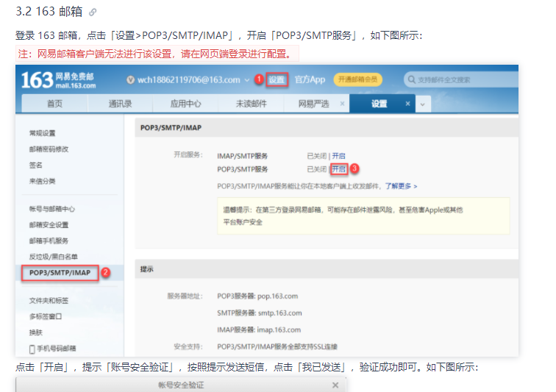Switch to the 首页 tab
Viewport: 556px width, 392px height.
tap(54, 104)
